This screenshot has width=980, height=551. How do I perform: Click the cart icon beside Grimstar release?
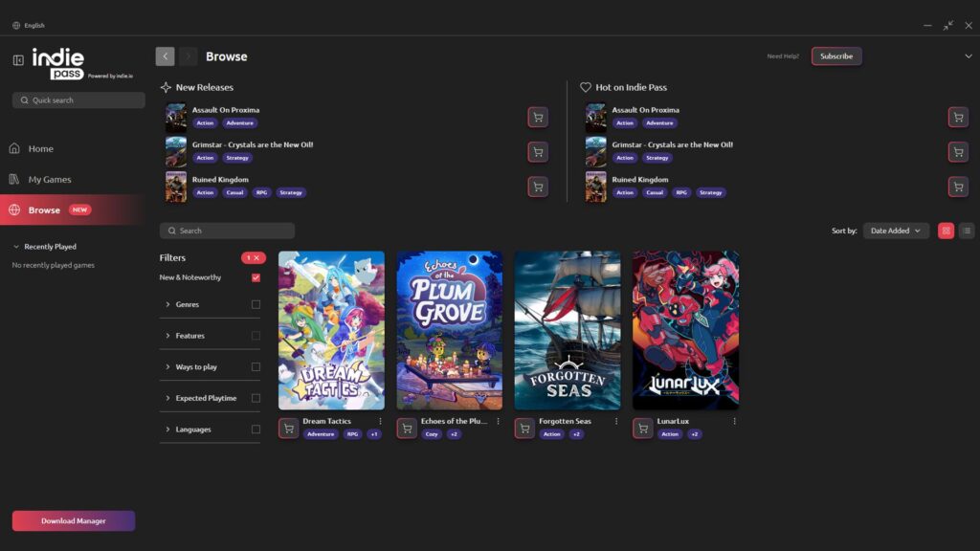point(537,151)
